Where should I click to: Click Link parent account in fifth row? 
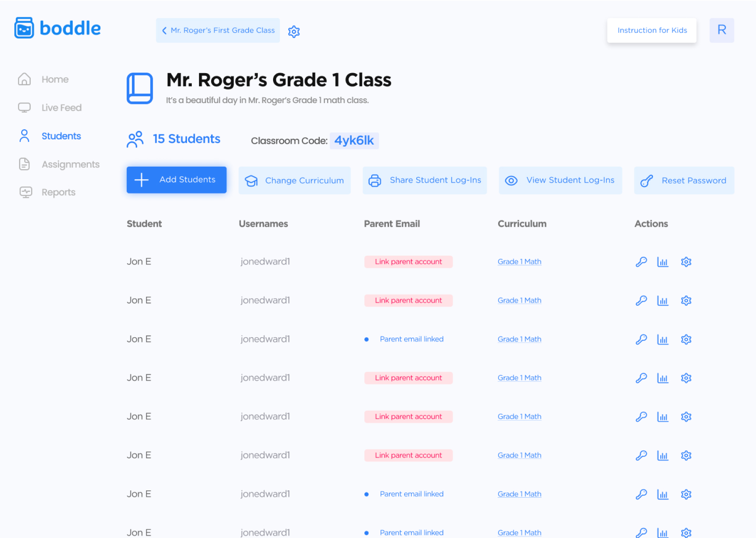click(409, 417)
